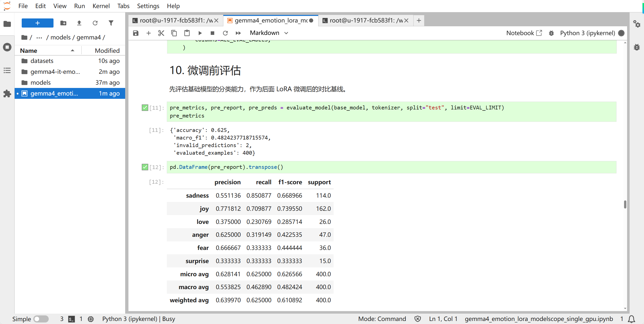644x324 pixels.
Task: Copy the selected cell icon
Action: [174, 33]
